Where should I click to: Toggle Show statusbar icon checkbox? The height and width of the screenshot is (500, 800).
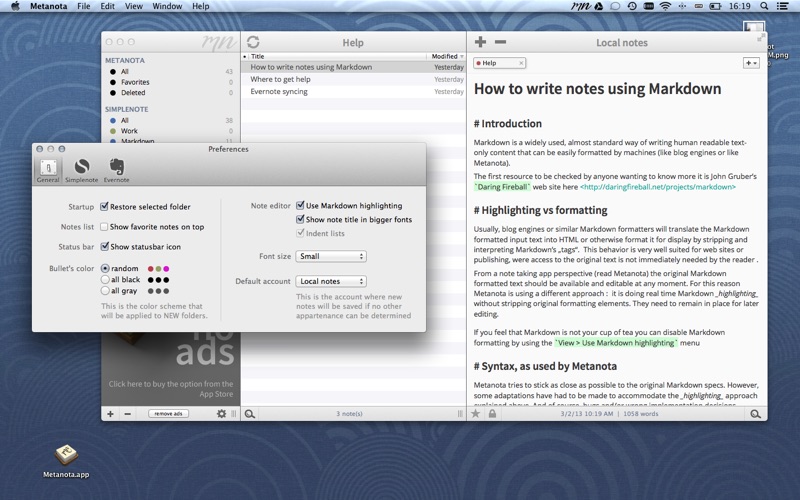click(x=104, y=246)
